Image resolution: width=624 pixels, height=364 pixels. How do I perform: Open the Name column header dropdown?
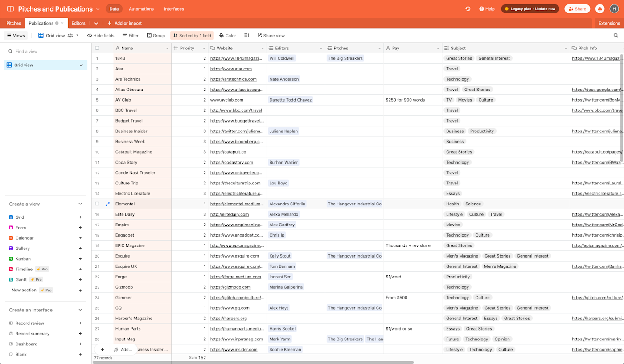tap(167, 49)
